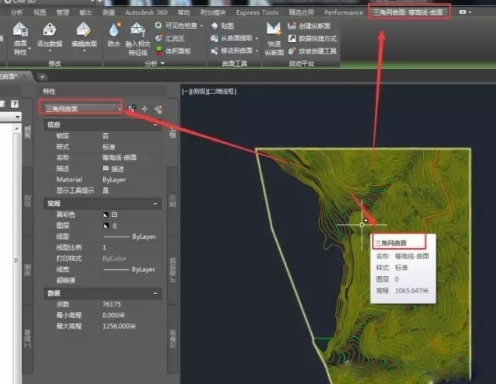Click the 线型比例 value 1
This screenshot has height=384, width=496.
pyautogui.click(x=104, y=247)
